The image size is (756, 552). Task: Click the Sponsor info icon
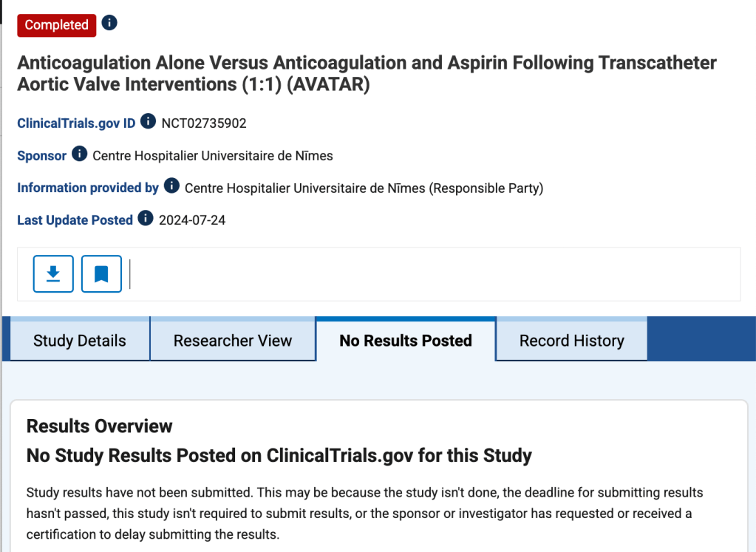[79, 154]
